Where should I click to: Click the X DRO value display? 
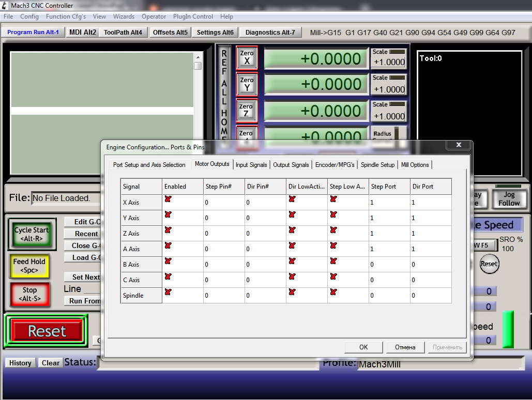click(x=316, y=59)
